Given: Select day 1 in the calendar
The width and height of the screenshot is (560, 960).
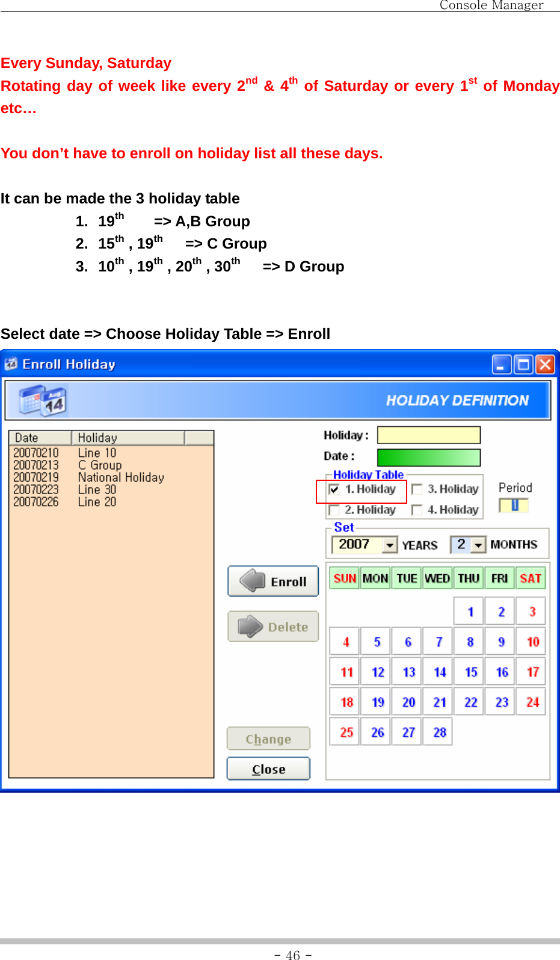Looking at the screenshot, I should coord(469,611).
